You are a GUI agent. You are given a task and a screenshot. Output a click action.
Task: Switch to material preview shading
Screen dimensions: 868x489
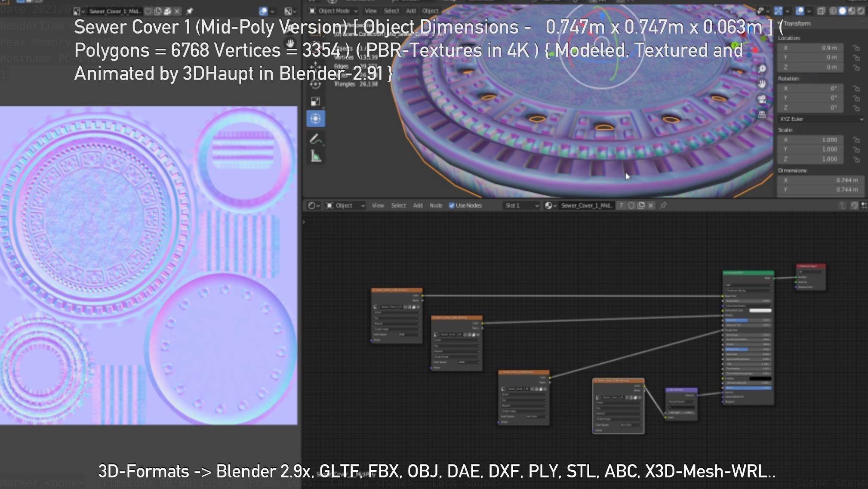click(851, 11)
